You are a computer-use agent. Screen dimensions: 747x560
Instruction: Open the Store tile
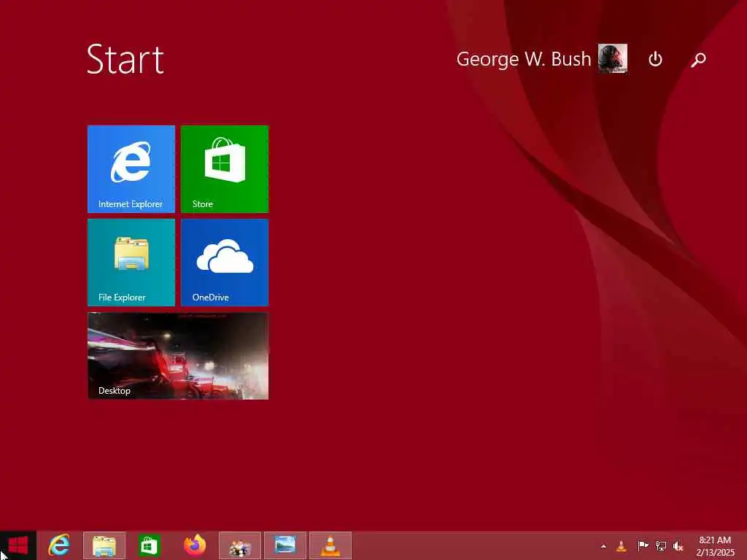tap(225, 169)
